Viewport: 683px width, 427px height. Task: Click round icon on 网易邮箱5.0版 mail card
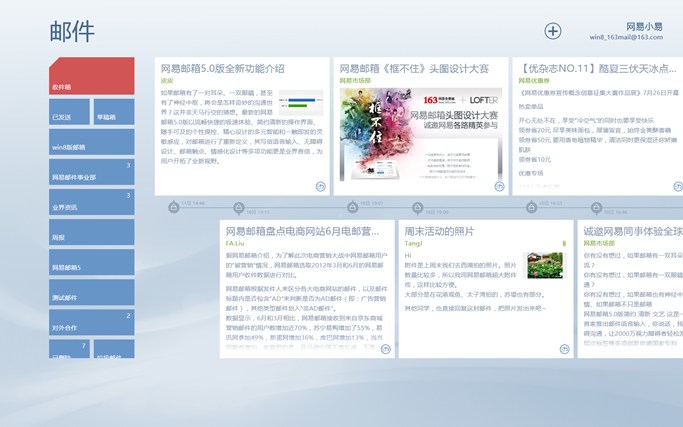[320, 186]
